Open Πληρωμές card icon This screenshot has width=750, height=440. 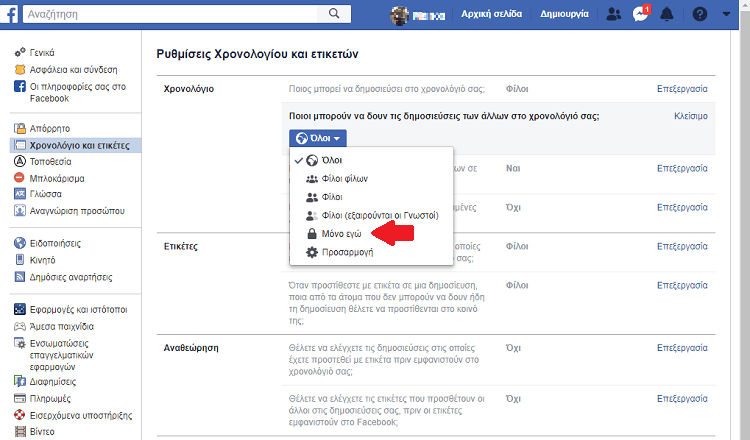[20, 398]
